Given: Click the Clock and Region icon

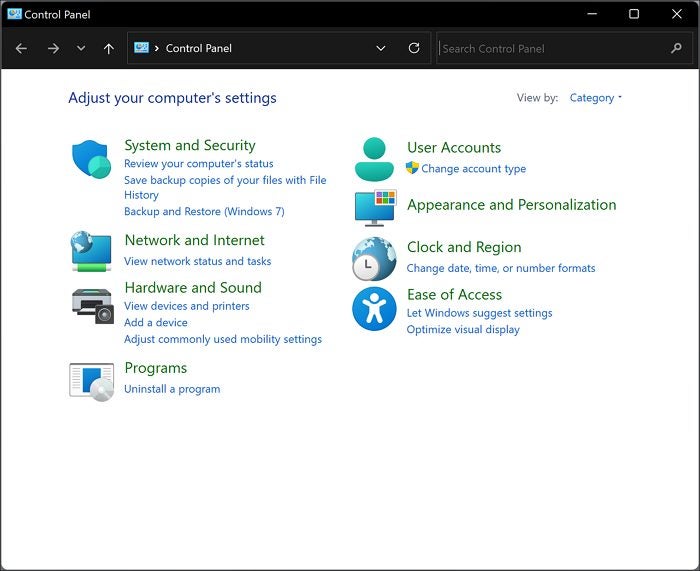Looking at the screenshot, I should 375,259.
